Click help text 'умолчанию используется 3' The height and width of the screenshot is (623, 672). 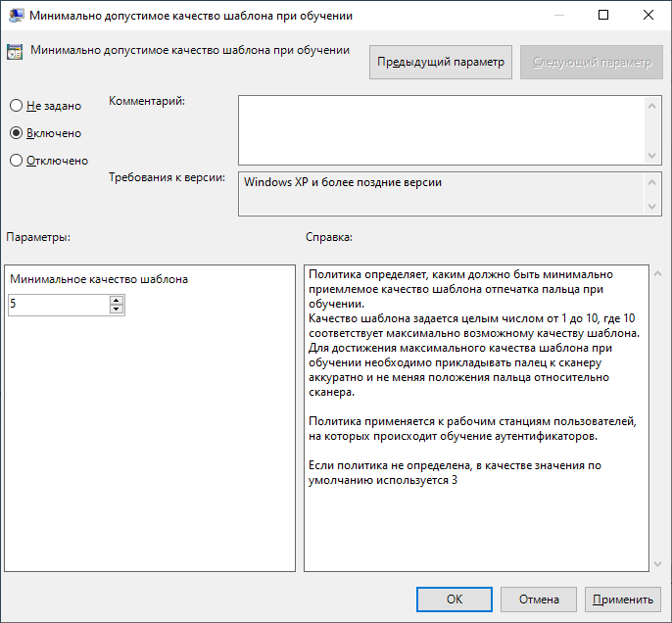(x=383, y=480)
